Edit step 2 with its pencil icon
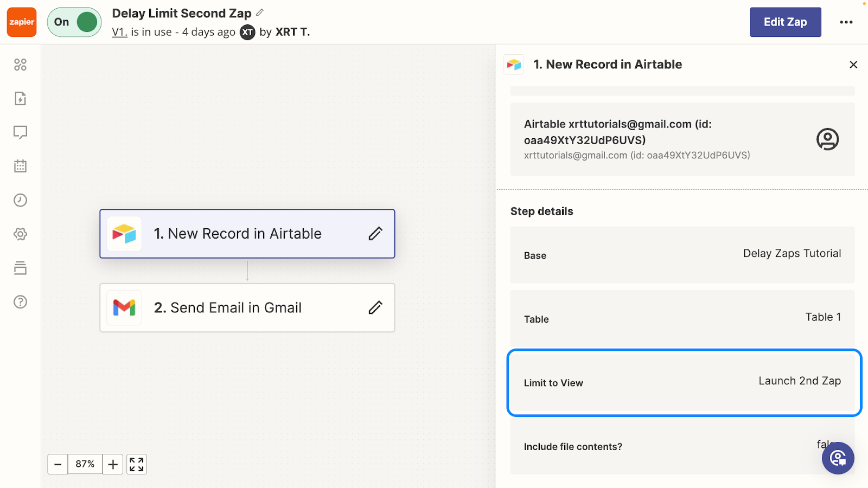Viewport: 868px width, 488px height. coord(375,307)
